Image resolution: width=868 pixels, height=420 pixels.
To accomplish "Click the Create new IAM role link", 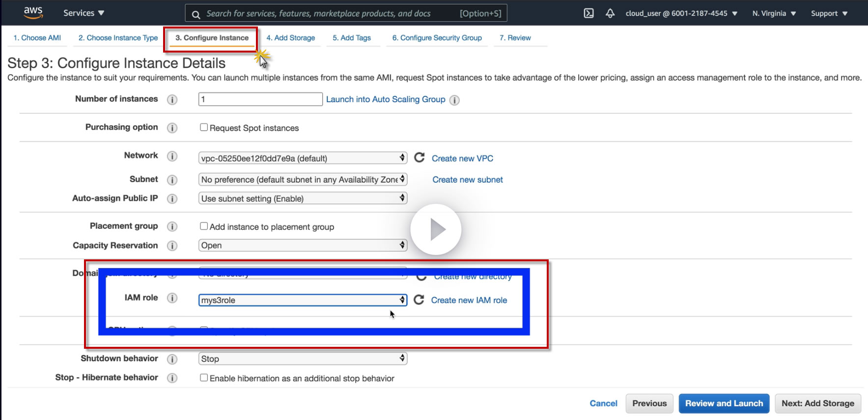I will tap(469, 300).
